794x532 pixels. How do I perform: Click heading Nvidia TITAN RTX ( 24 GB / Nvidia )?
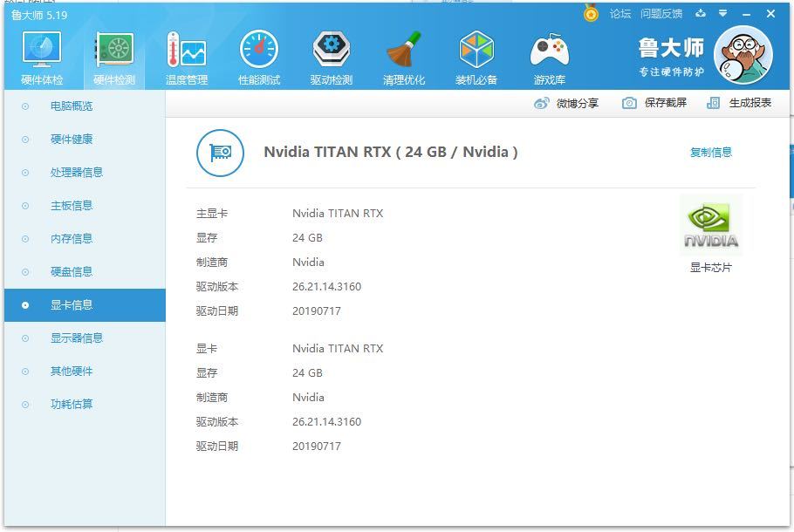coord(390,152)
